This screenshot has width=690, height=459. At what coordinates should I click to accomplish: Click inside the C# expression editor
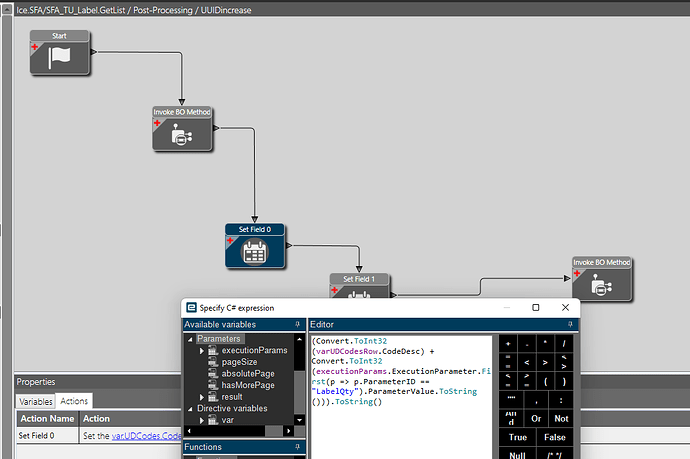[401, 397]
